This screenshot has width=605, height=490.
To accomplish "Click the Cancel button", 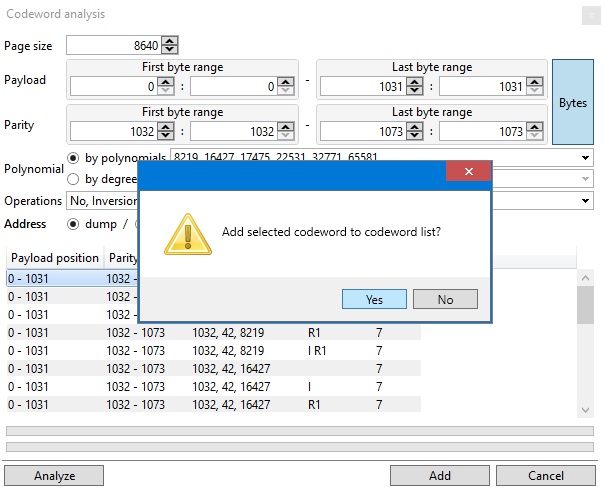I will [x=546, y=475].
